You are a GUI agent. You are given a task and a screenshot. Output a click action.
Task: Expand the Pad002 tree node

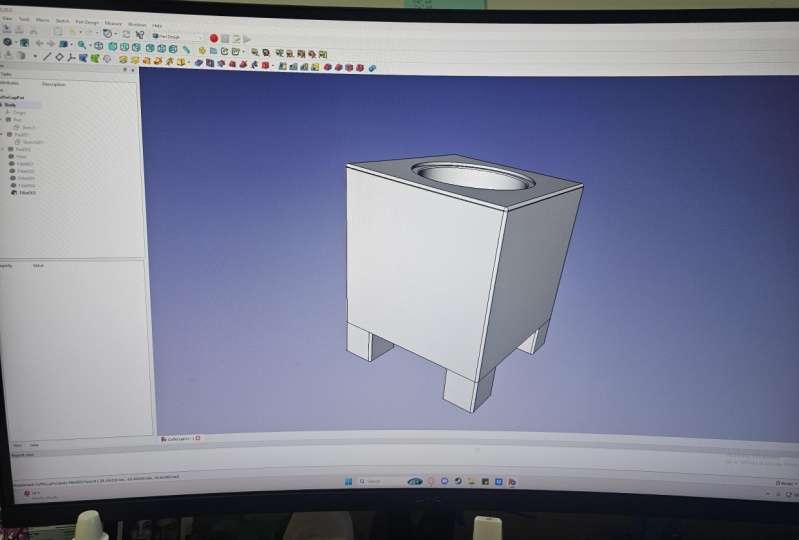3,149
